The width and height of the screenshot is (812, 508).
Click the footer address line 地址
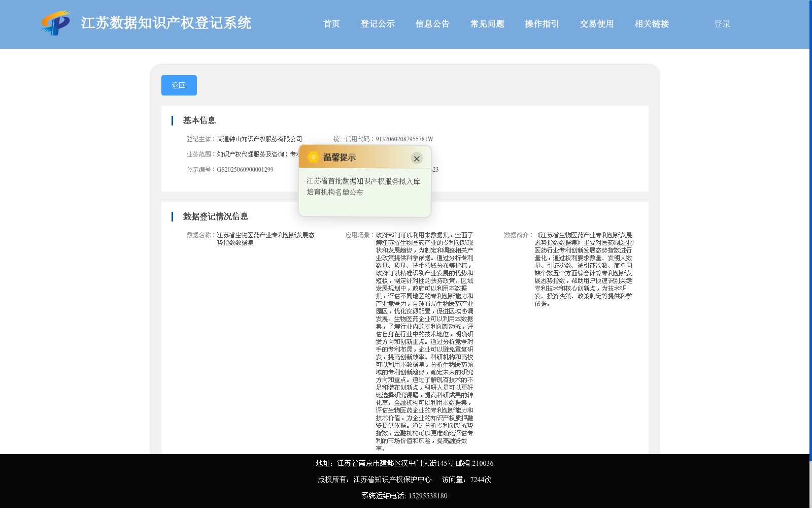coord(404,463)
